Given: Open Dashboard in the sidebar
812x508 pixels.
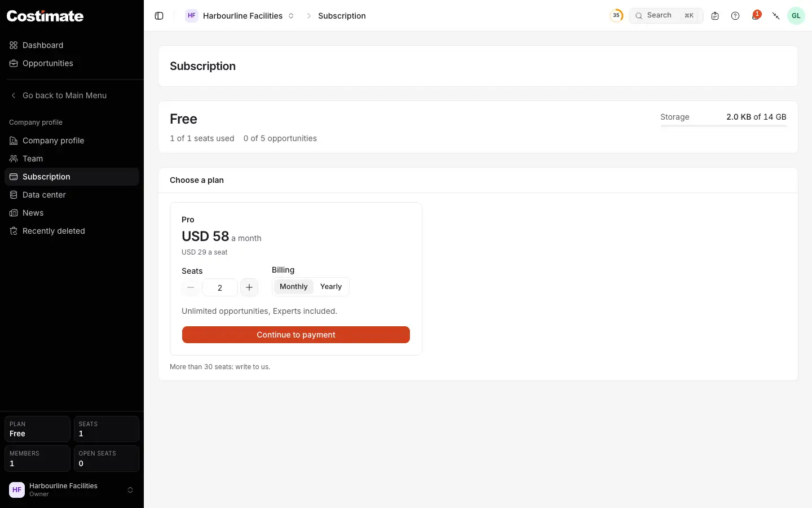Looking at the screenshot, I should click(x=72, y=45).
